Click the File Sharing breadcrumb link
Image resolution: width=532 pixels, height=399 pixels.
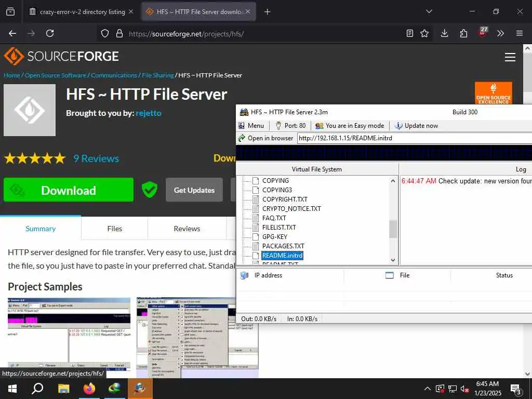(x=158, y=75)
